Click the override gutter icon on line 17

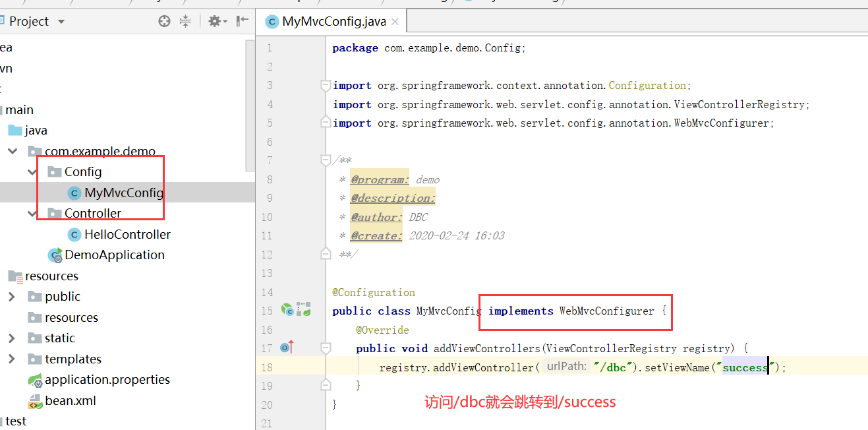(287, 347)
